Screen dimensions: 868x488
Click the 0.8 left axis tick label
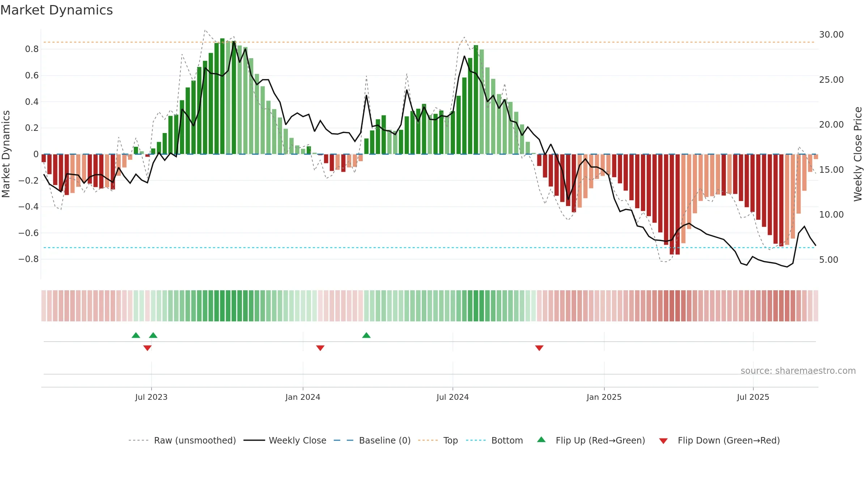click(x=32, y=49)
